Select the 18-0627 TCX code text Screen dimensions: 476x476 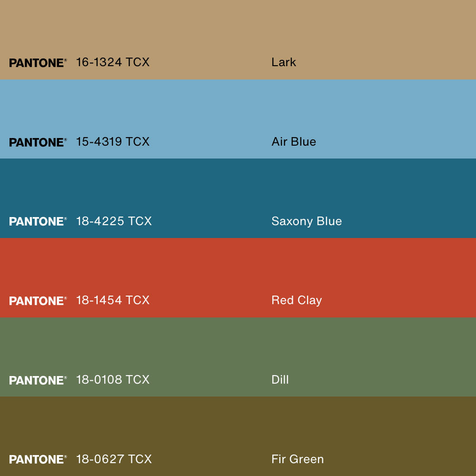click(x=114, y=459)
